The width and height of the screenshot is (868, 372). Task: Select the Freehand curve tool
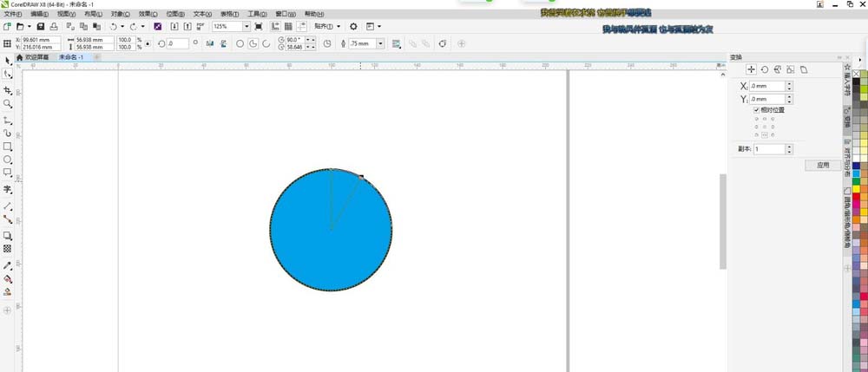click(7, 120)
